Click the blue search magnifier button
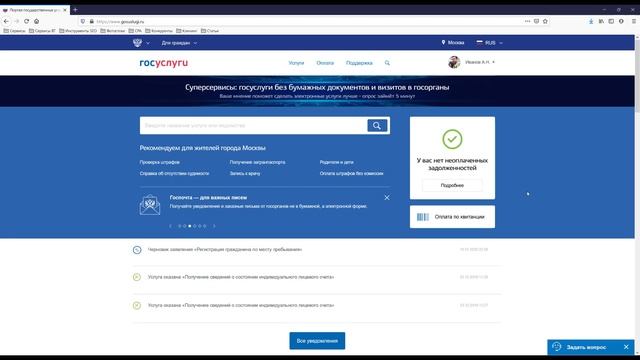 [x=377, y=125]
